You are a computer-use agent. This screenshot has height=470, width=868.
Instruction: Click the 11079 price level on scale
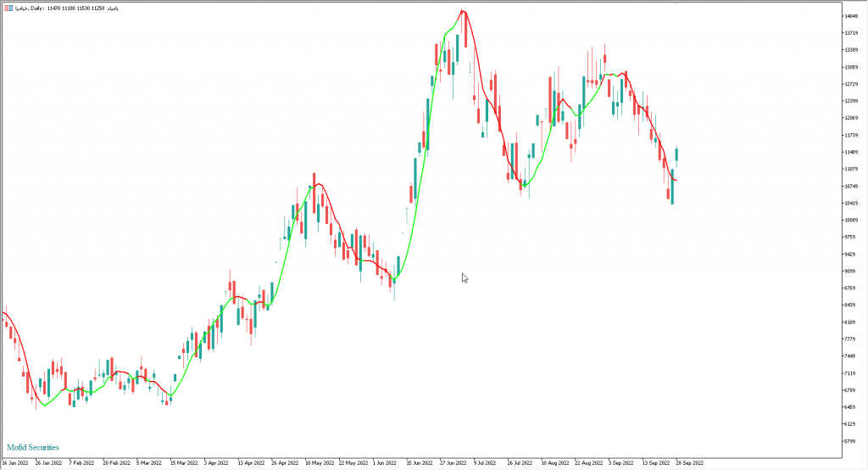[851, 169]
